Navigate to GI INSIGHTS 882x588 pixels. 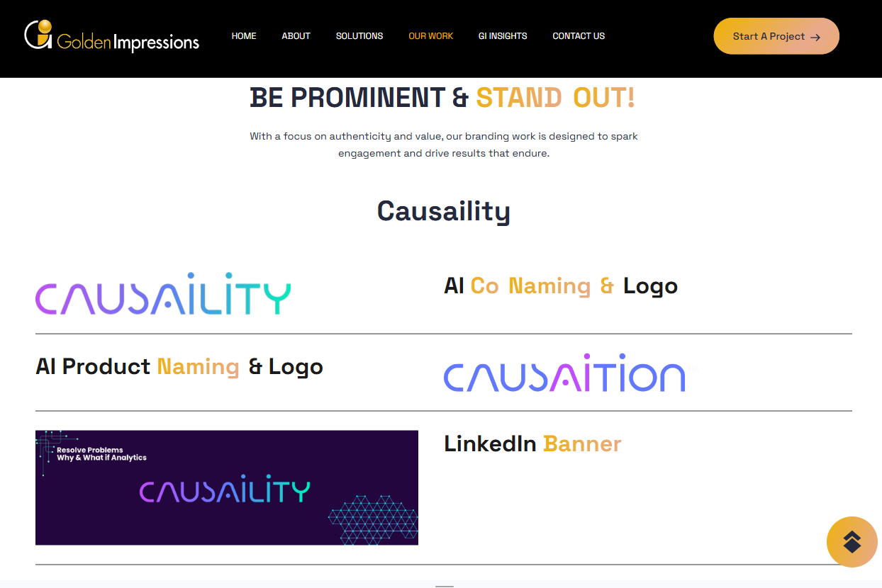click(x=503, y=36)
